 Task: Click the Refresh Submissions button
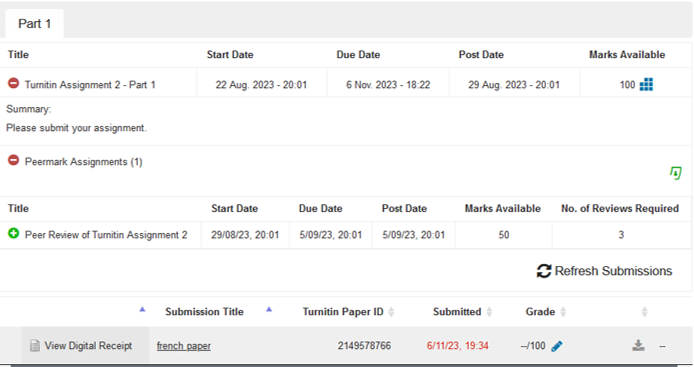(x=604, y=271)
